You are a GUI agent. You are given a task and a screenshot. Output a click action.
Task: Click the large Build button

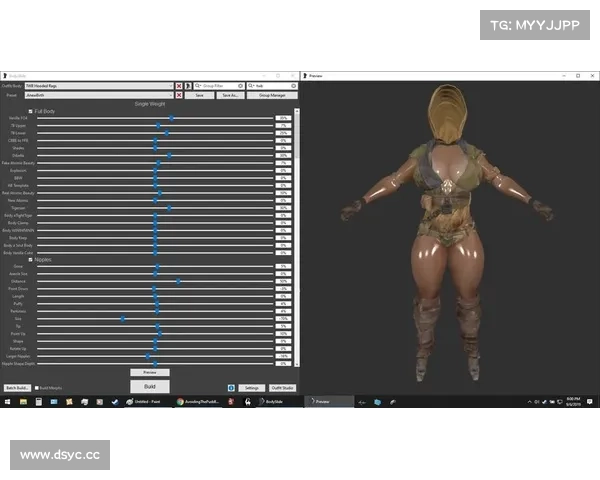149,385
